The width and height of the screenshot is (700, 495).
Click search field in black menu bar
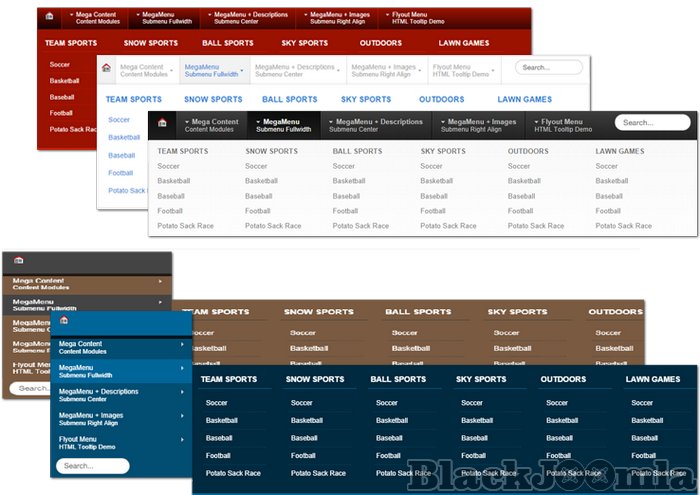tap(652, 123)
